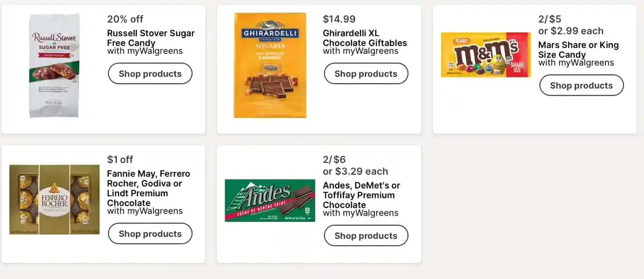This screenshot has width=644, height=279.
Task: Shop products for Russell Stover Sugar Free Candy
Action: coord(150,74)
